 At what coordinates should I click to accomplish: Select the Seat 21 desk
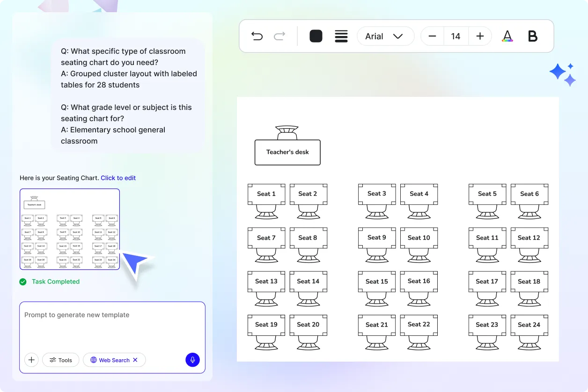pyautogui.click(x=377, y=325)
